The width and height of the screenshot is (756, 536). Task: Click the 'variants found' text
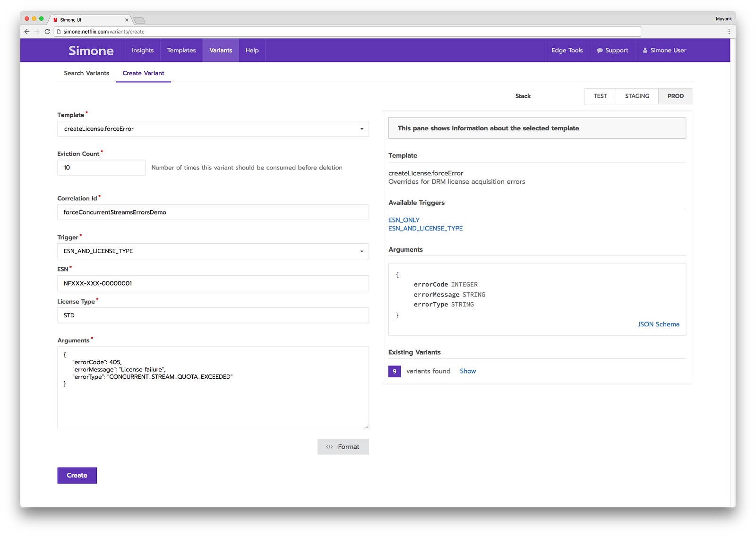tap(428, 371)
